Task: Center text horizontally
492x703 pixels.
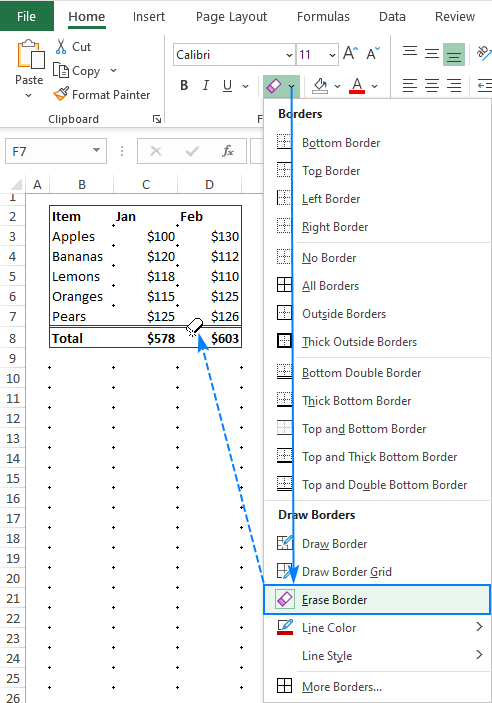Action: pos(431,85)
